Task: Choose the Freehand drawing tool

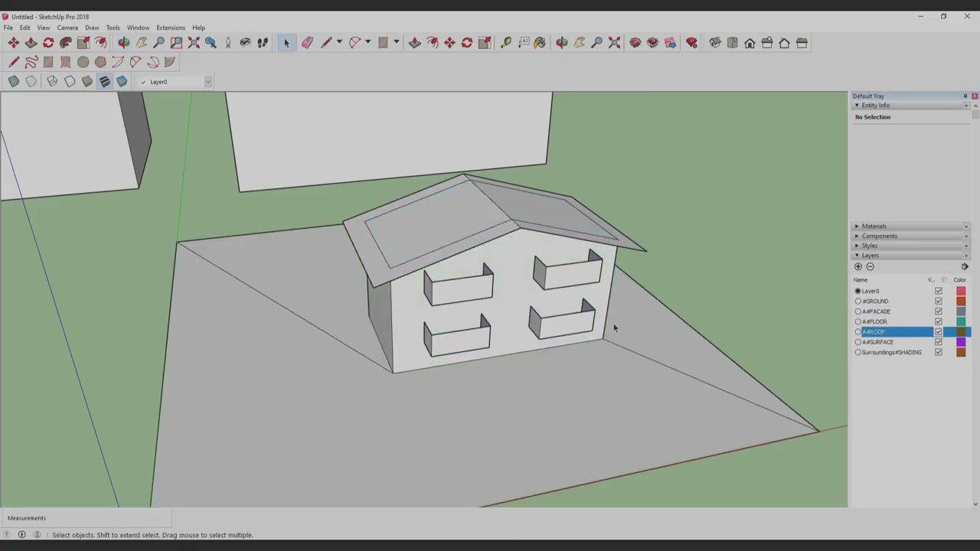Action: pos(31,62)
